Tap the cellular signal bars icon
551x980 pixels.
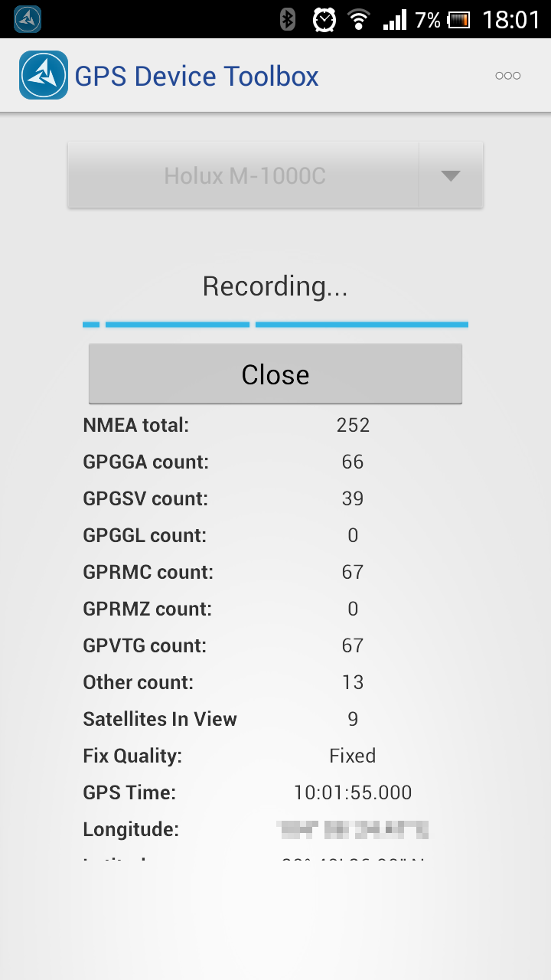[x=395, y=20]
